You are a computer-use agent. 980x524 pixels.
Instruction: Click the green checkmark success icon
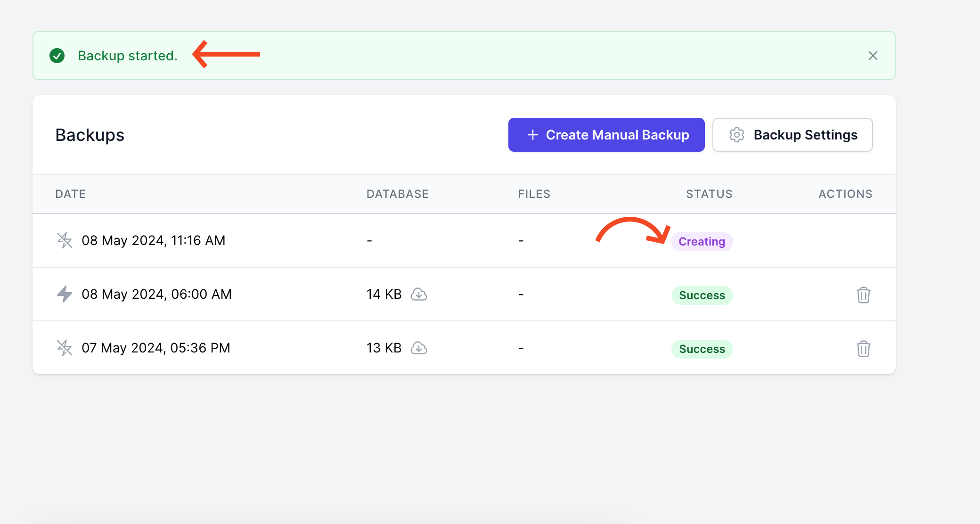[57, 56]
